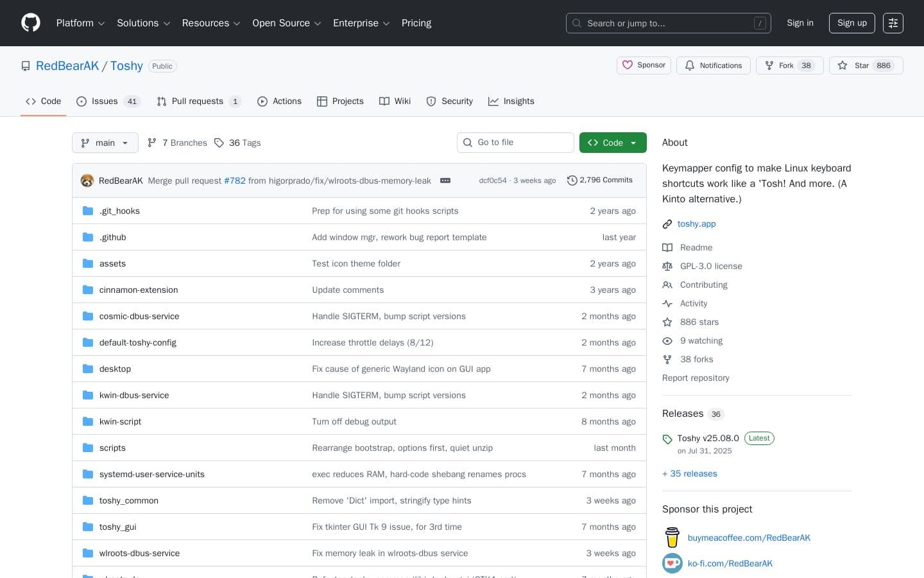Viewport: 924px width, 578px height.
Task: Switch to the Issues tab
Action: pos(104,101)
